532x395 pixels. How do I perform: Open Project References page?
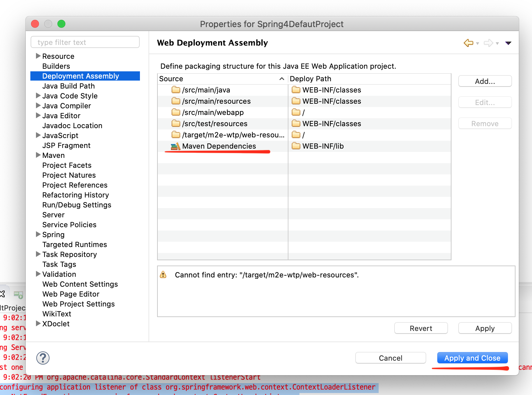[75, 185]
